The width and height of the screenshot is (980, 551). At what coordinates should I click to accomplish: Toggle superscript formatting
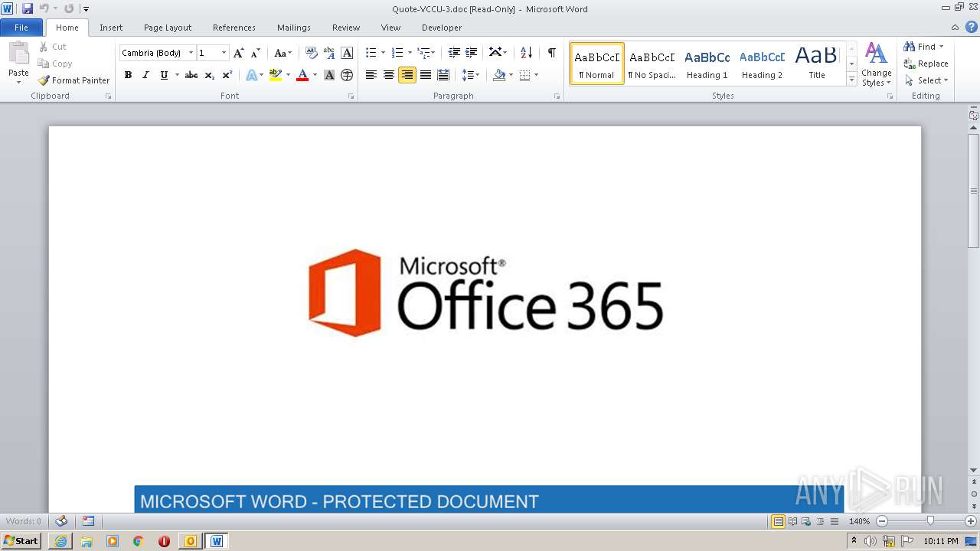tap(227, 75)
